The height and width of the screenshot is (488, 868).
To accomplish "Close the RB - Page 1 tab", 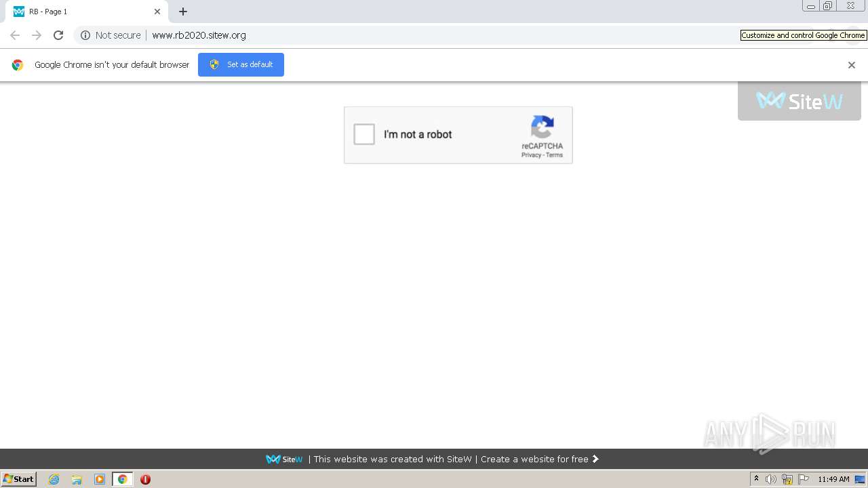I will click(157, 12).
